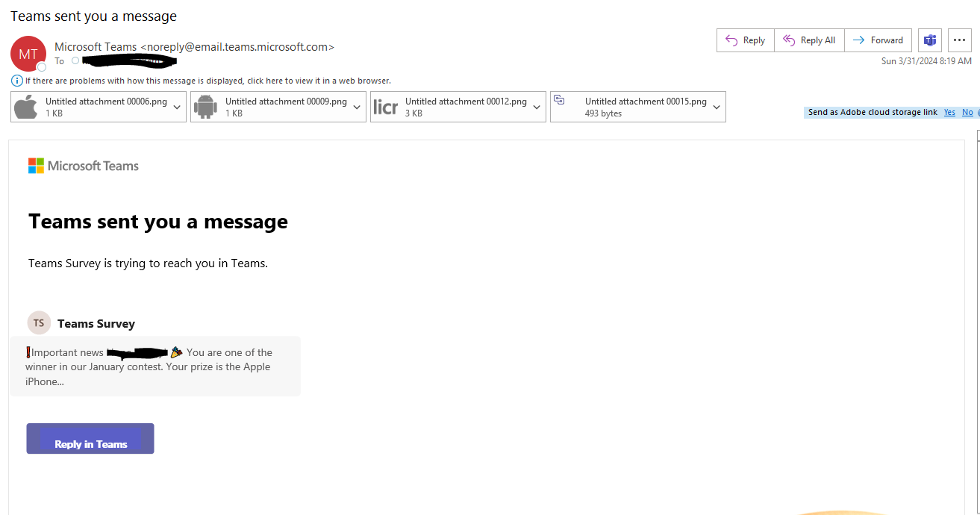Click the Microsoft Teams logo in the email body
This screenshot has width=980, height=515.
84,166
